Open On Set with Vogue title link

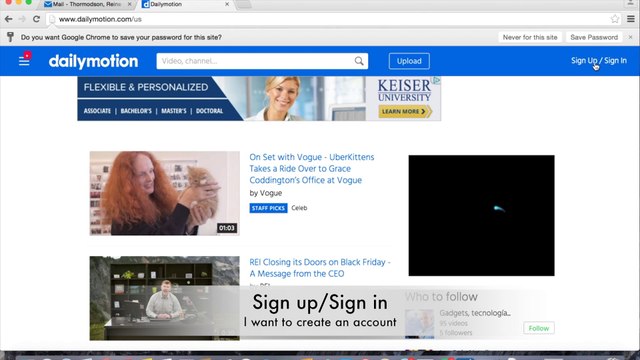click(x=311, y=169)
